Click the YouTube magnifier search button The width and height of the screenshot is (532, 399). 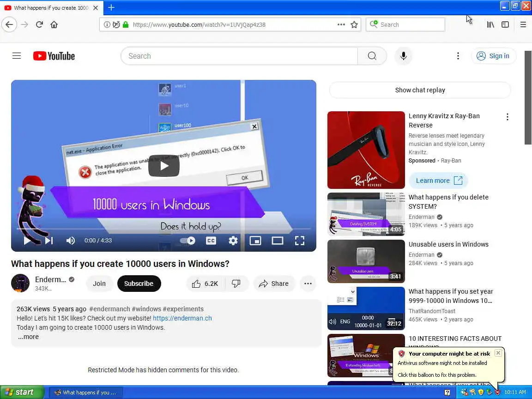click(372, 56)
